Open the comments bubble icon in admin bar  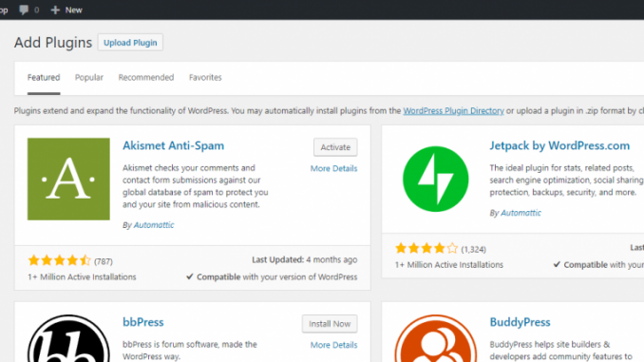coord(25,10)
